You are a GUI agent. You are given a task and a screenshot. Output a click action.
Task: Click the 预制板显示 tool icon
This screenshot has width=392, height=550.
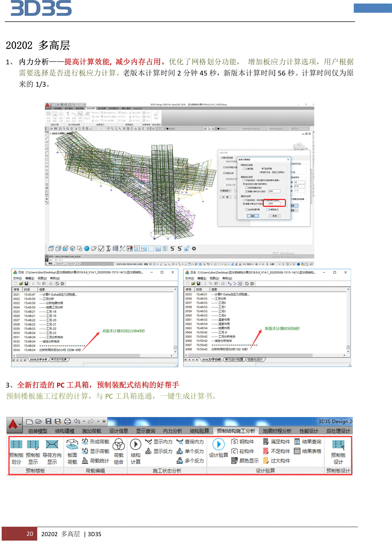(x=33, y=444)
